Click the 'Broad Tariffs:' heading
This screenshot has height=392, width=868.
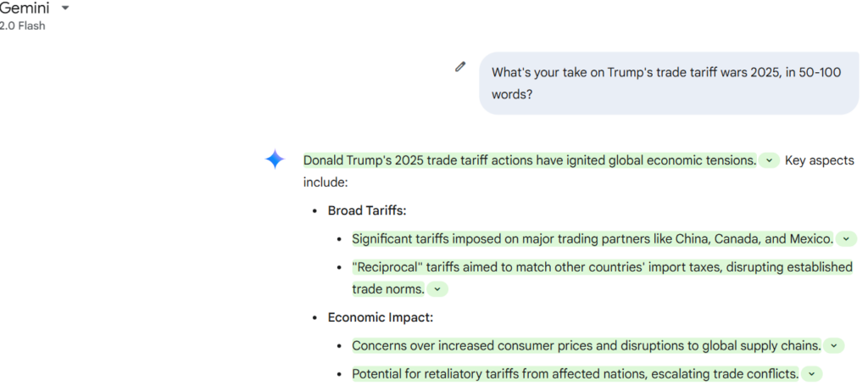tap(367, 210)
